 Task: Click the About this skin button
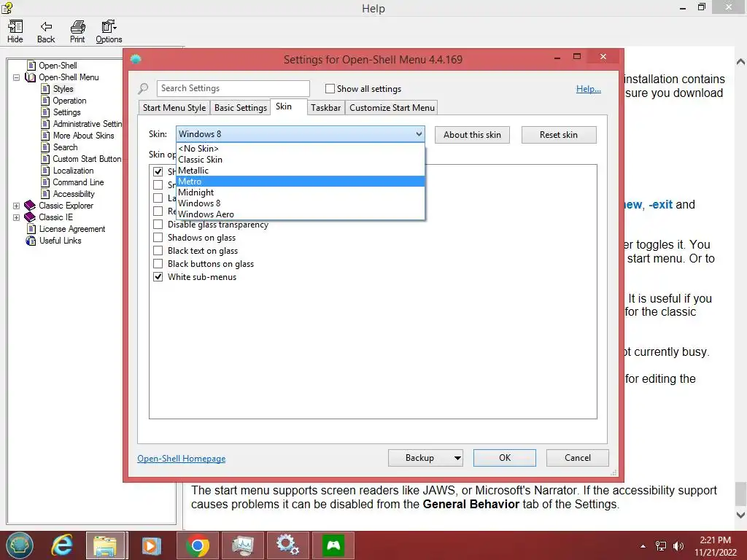pyautogui.click(x=472, y=135)
